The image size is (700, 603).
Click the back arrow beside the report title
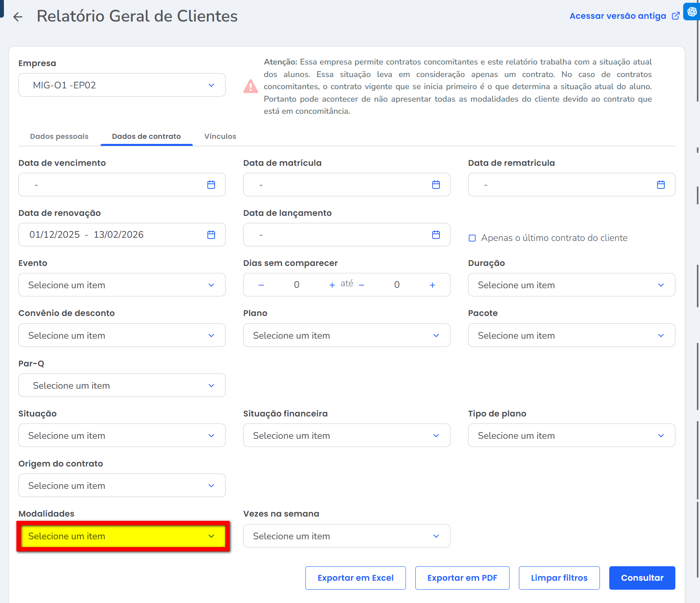click(x=18, y=17)
